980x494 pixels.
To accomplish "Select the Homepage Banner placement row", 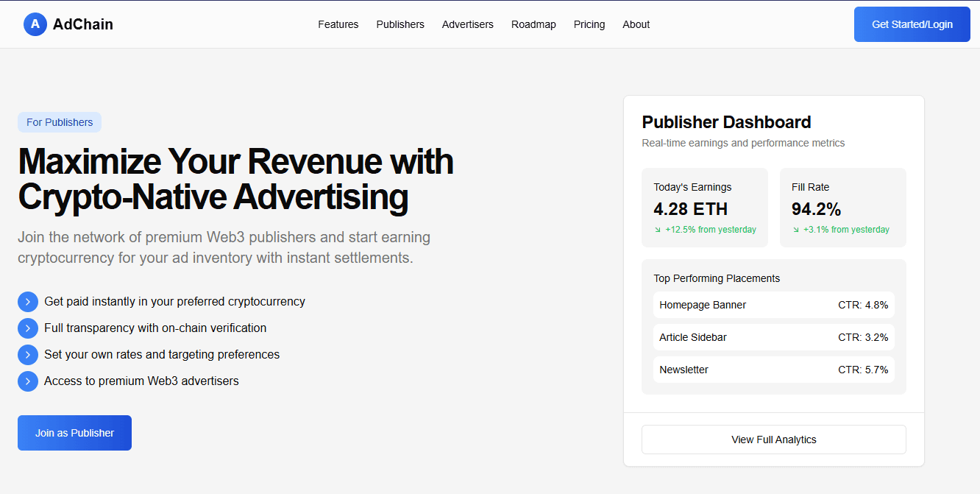I will 773,305.
